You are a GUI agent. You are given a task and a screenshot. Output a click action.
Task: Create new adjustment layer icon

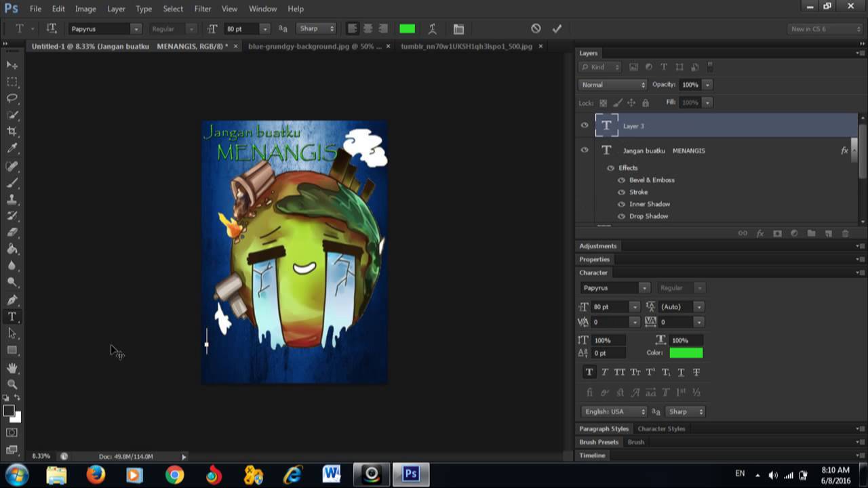pyautogui.click(x=794, y=233)
